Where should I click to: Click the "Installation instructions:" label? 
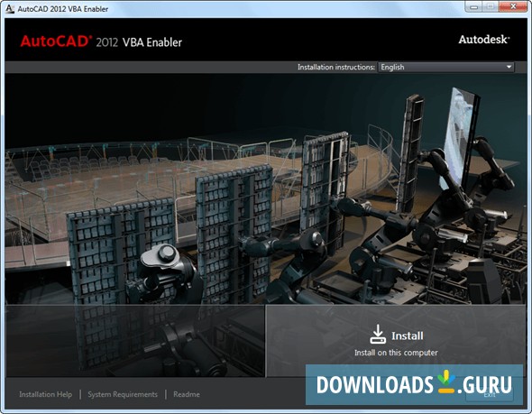pyautogui.click(x=336, y=67)
